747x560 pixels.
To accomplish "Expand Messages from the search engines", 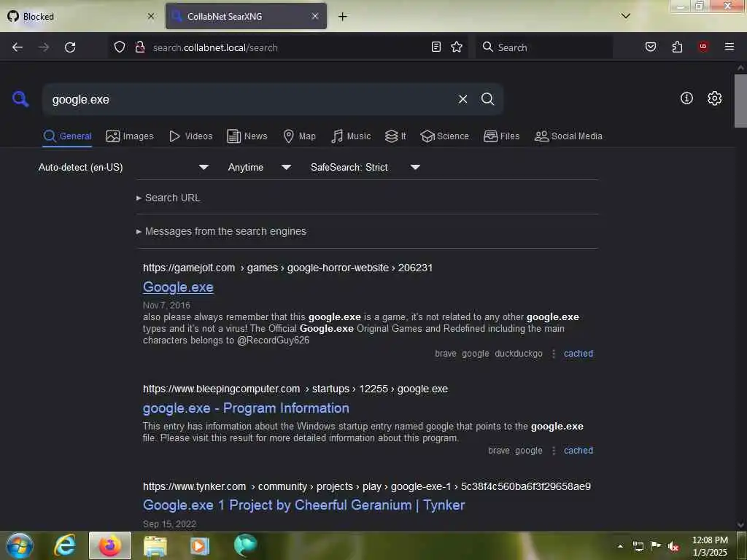I will 221,231.
